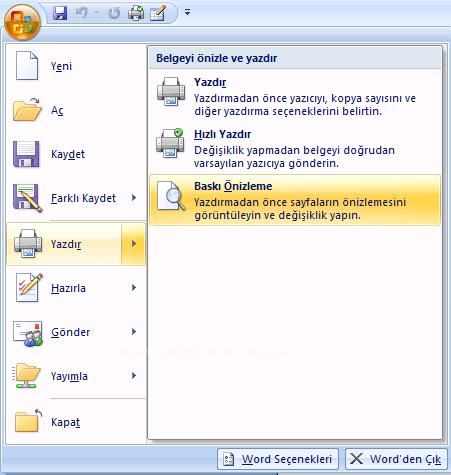This screenshot has width=451, height=475.
Task: Click the draw table pencil icon in toolbar
Action: 158,13
